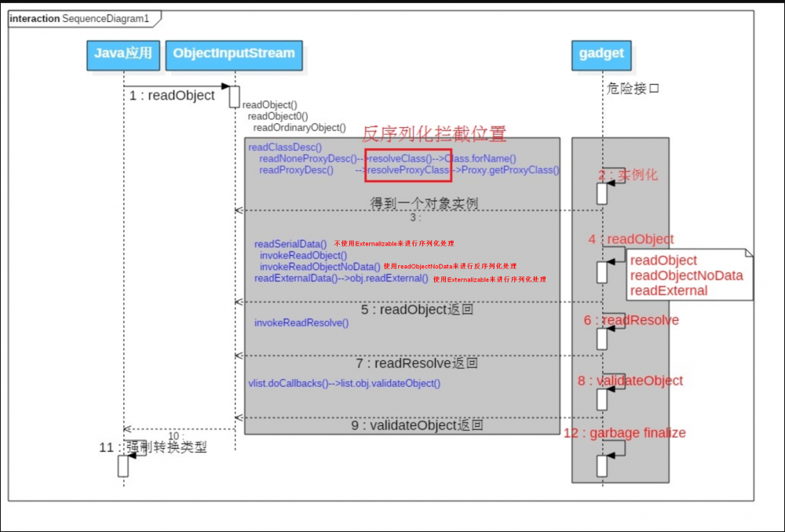Image resolution: width=785 pixels, height=532 pixels.
Task: Select the '6 : readResolve' message label
Action: (x=630, y=320)
